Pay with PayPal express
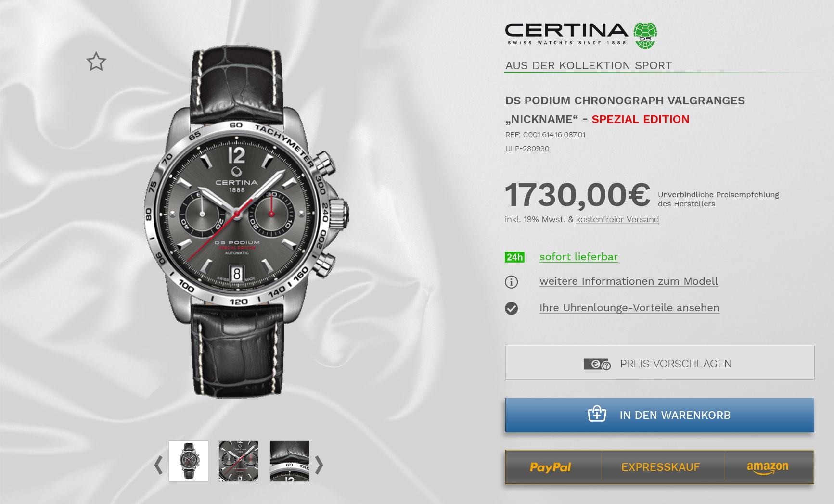 click(551, 467)
